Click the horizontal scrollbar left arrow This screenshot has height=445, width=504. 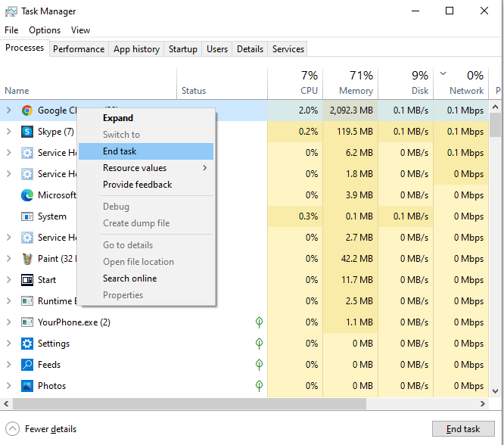pos(6,403)
